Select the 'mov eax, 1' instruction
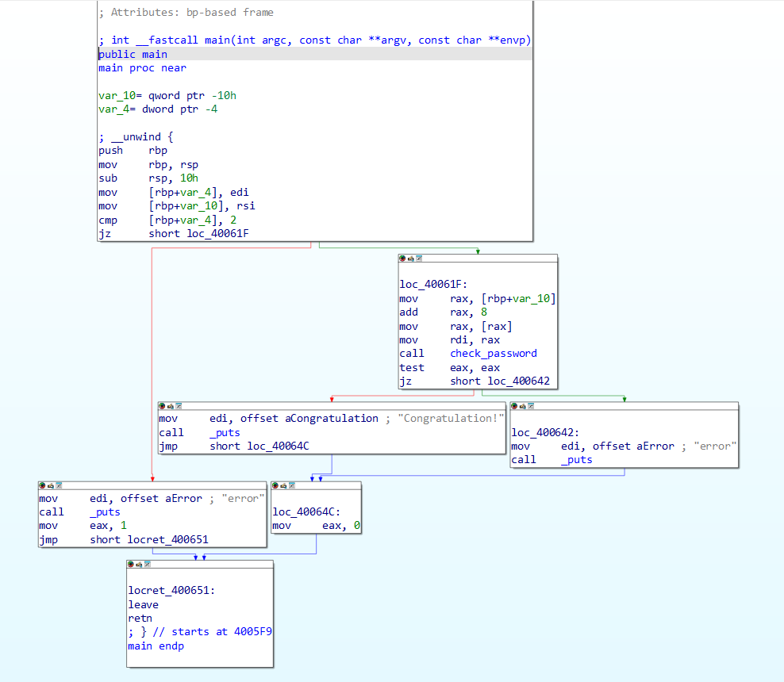This screenshot has width=784, height=682. (x=83, y=526)
